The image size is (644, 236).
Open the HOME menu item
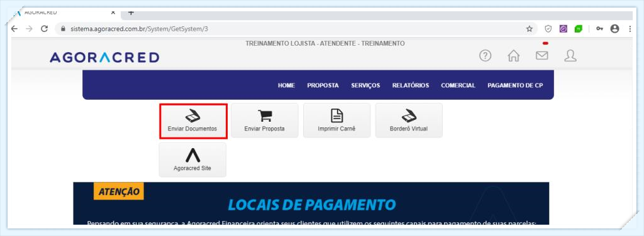point(286,85)
